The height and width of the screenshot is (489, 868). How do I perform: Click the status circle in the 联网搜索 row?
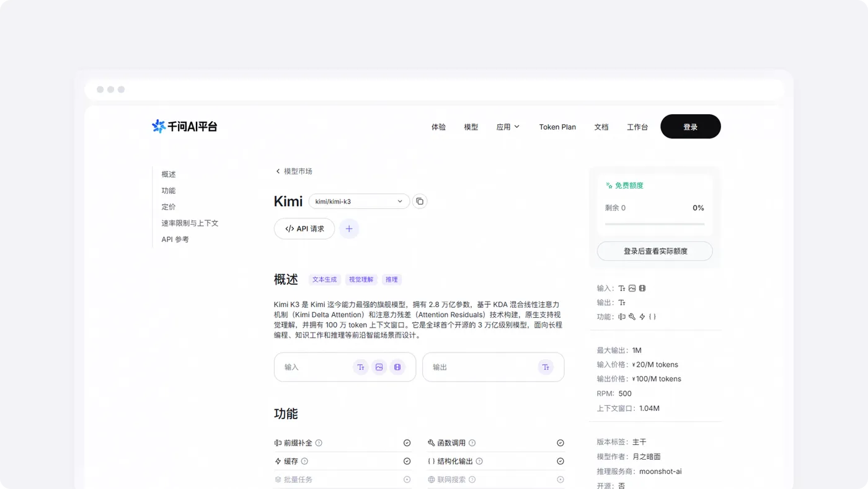[x=560, y=480]
